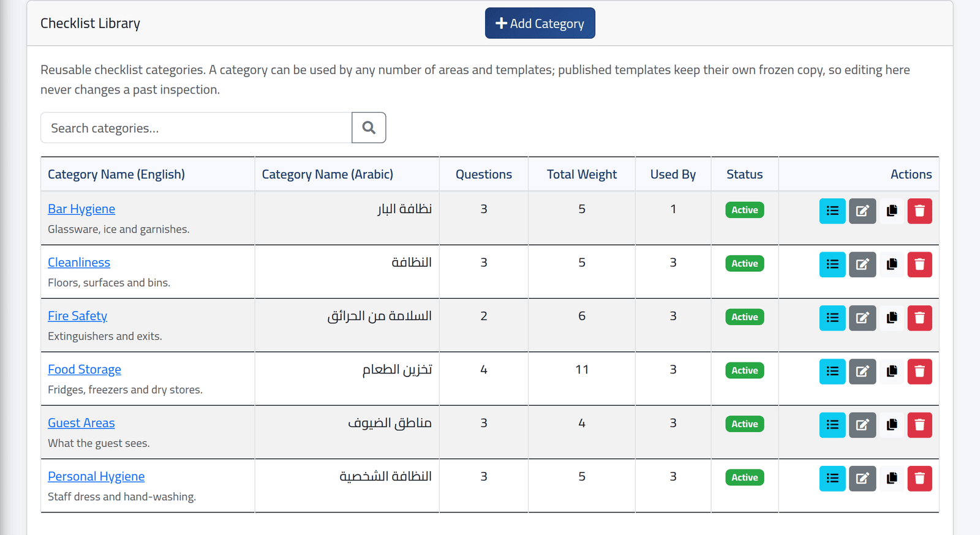Click the Used By column header
The image size is (980, 535).
pos(673,174)
